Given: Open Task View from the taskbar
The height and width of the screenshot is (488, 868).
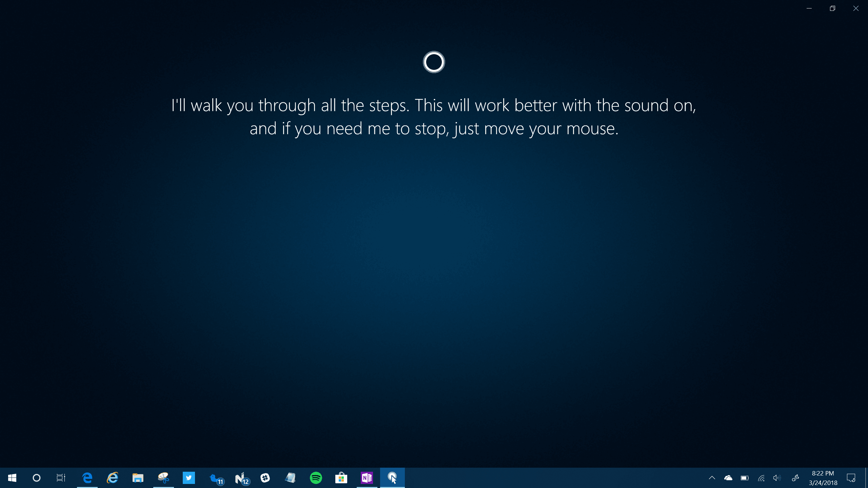Looking at the screenshot, I should coord(61,478).
